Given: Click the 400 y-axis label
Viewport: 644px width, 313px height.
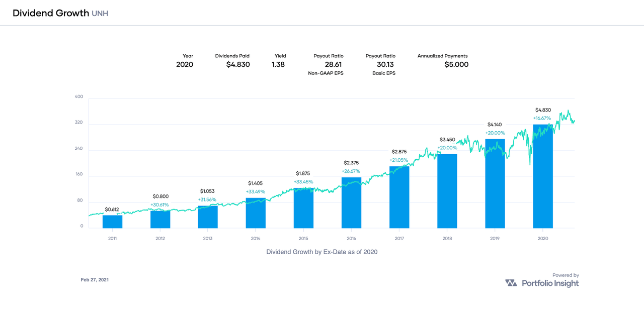Looking at the screenshot, I should tap(79, 97).
